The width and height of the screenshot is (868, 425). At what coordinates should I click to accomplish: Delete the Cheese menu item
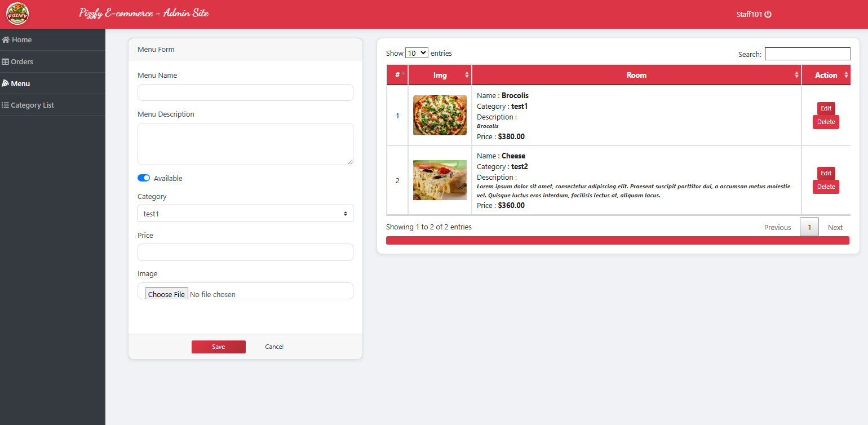tap(826, 187)
